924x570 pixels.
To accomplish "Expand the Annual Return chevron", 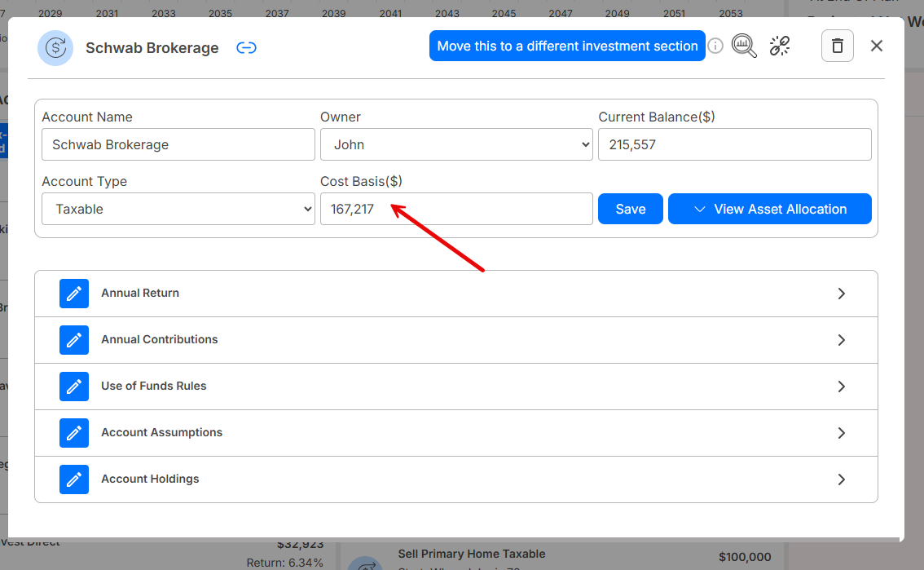I will [x=842, y=294].
